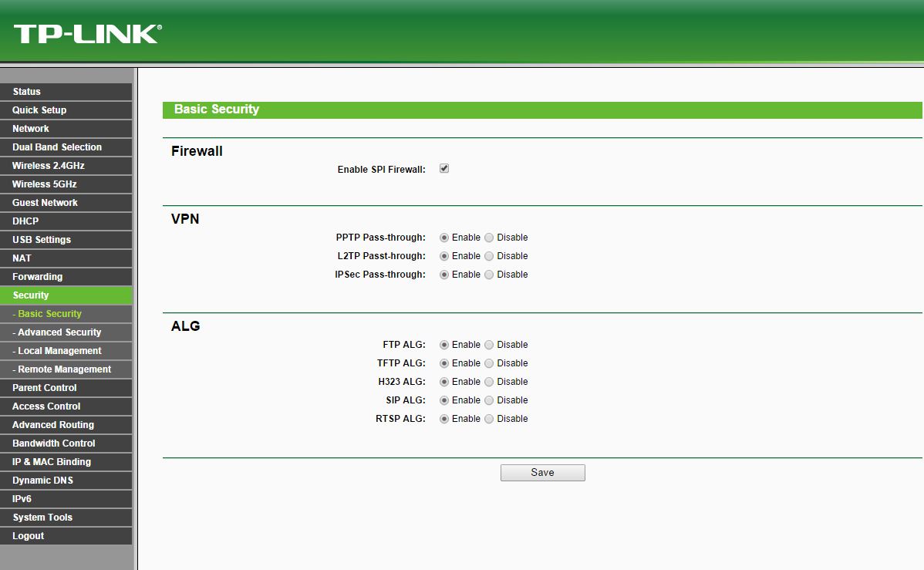Open Quick Setup in sidebar
This screenshot has width=924, height=570.
click(x=39, y=110)
